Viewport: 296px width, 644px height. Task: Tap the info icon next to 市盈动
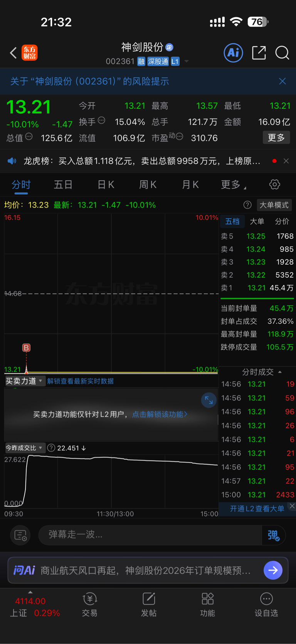tap(179, 137)
